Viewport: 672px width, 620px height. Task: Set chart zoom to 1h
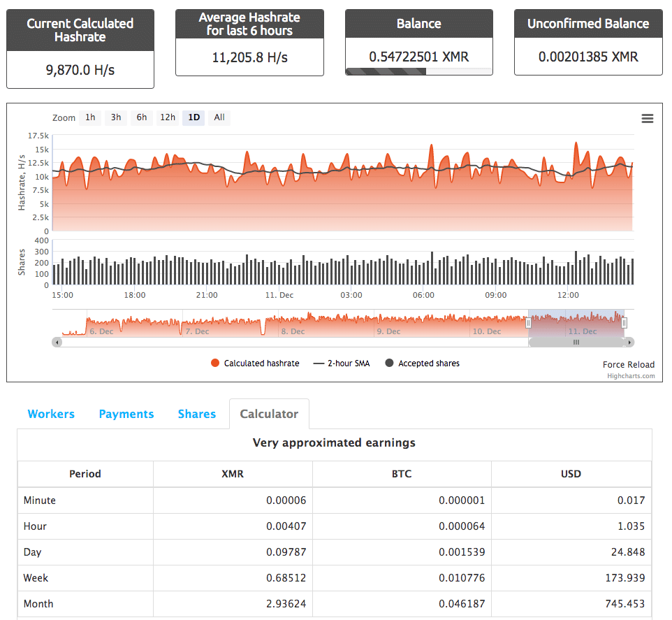click(x=90, y=117)
